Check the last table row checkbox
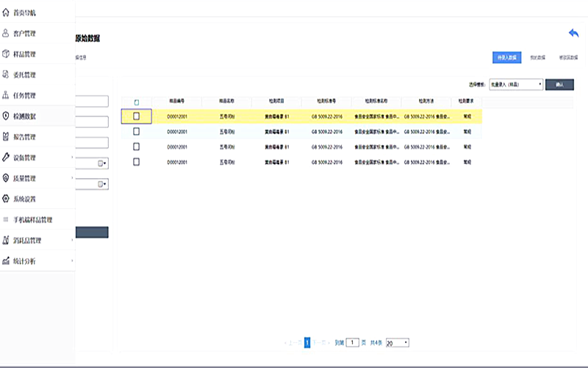This screenshot has height=368, width=588. [136, 161]
